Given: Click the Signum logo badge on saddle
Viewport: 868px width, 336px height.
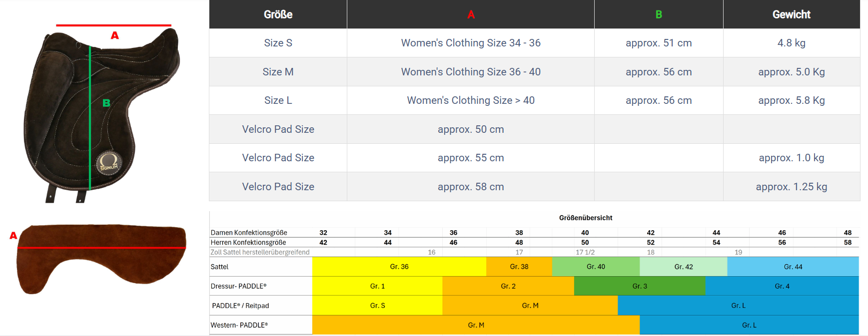Looking at the screenshot, I should tap(108, 163).
